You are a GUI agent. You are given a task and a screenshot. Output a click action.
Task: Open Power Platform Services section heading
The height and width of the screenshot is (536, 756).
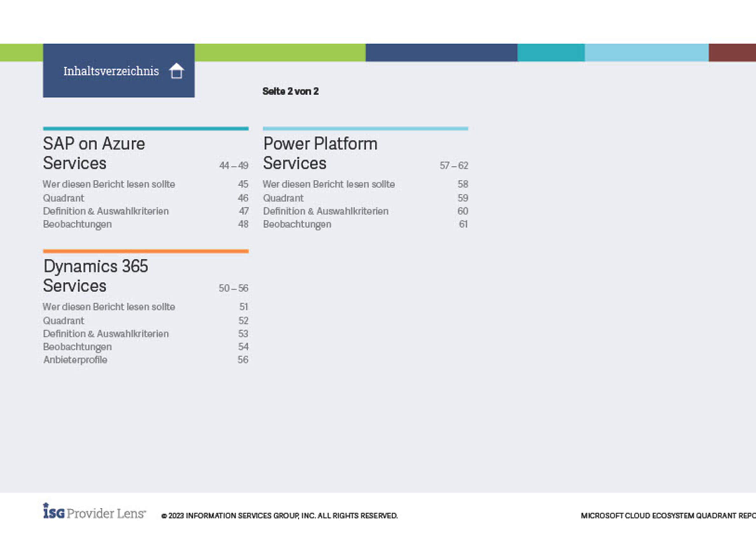(x=320, y=153)
